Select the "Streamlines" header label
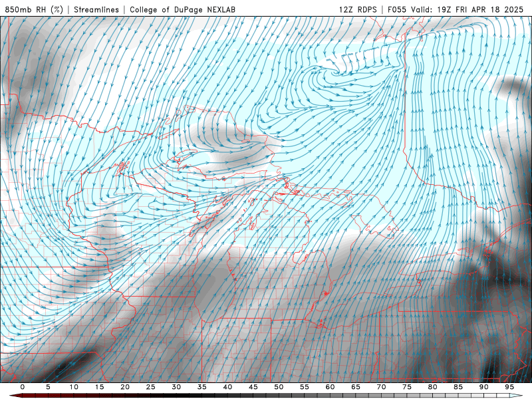This screenshot has width=532, height=399. click(96, 9)
